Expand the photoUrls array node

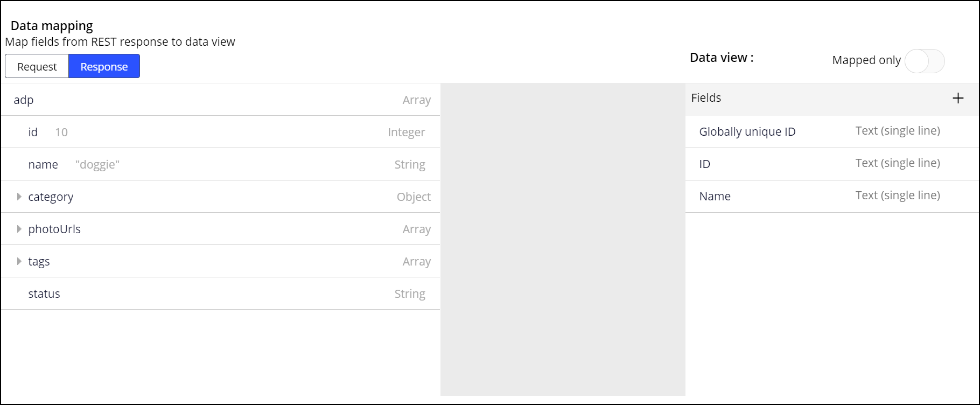pos(19,229)
